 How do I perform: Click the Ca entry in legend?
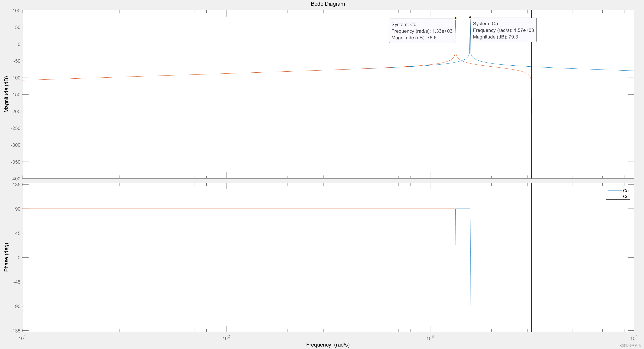[x=618, y=191]
